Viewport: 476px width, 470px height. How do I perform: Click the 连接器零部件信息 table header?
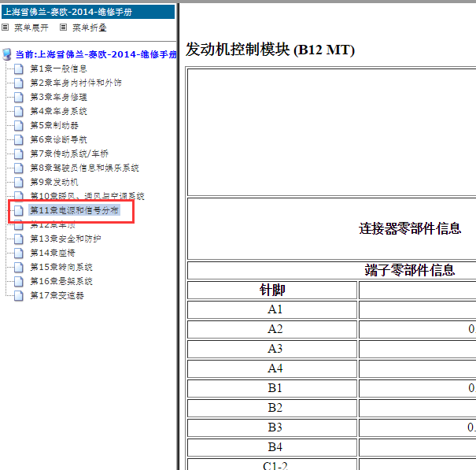click(410, 229)
